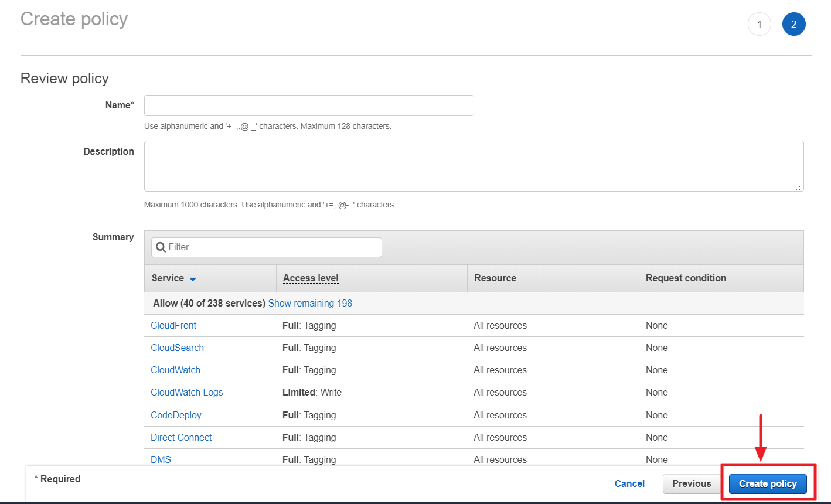Image resolution: width=831 pixels, height=504 pixels.
Task: Open the CloudWatch service link
Action: coord(175,370)
